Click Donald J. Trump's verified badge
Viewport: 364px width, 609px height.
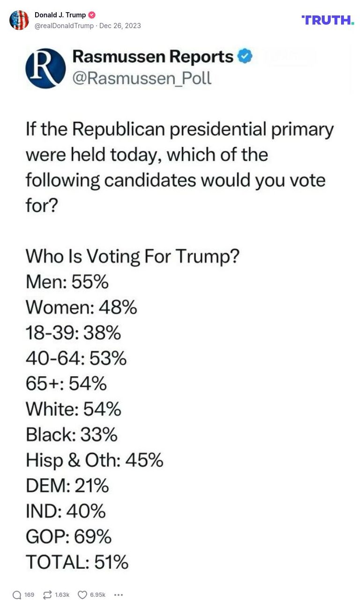(x=92, y=15)
